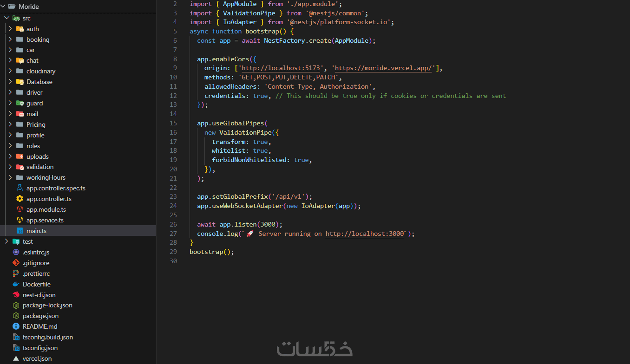Click the Git icon beside .gitignore

tap(16, 263)
